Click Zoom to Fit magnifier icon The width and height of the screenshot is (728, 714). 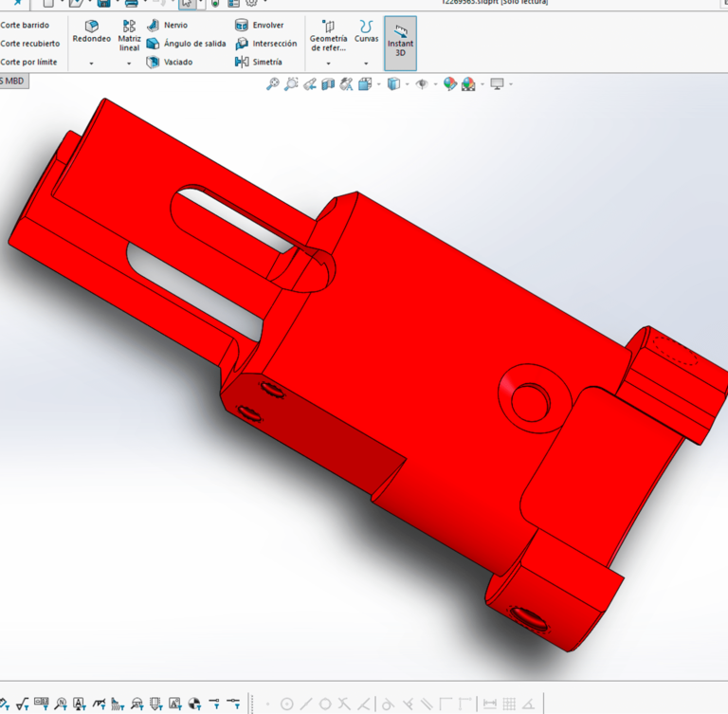tap(272, 84)
